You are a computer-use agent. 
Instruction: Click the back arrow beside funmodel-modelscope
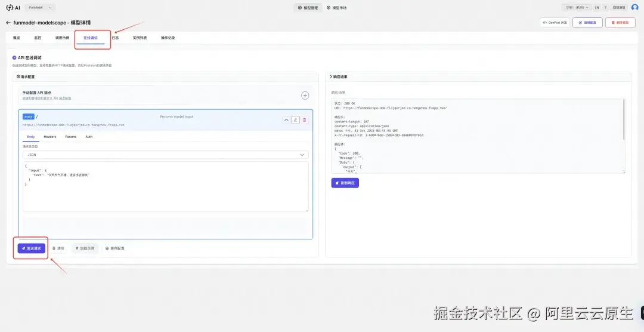(8, 23)
